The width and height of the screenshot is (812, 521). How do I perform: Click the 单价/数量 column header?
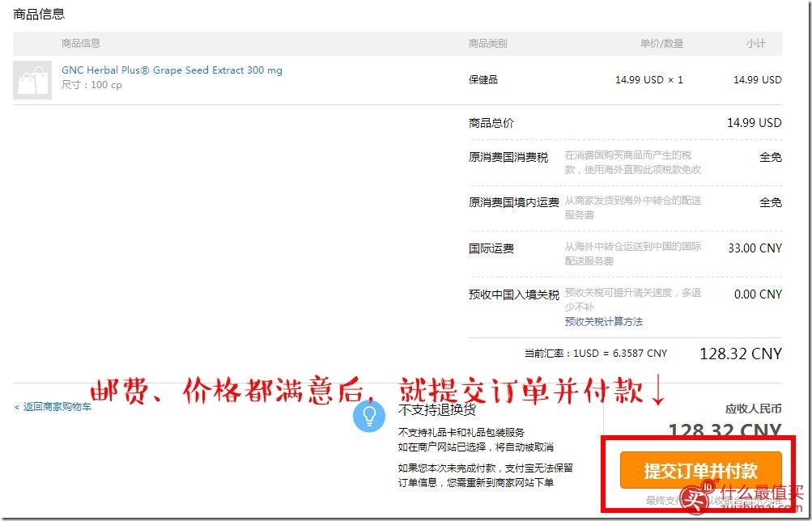pyautogui.click(x=661, y=44)
